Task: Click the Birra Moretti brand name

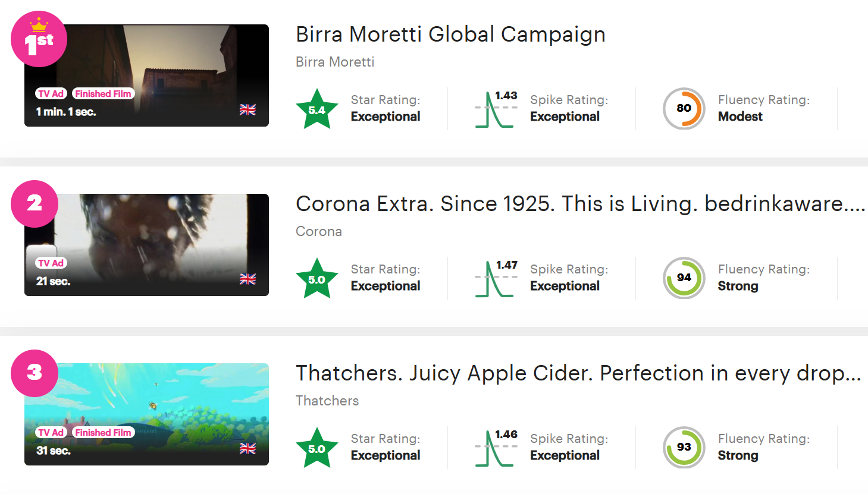Action: pos(335,62)
